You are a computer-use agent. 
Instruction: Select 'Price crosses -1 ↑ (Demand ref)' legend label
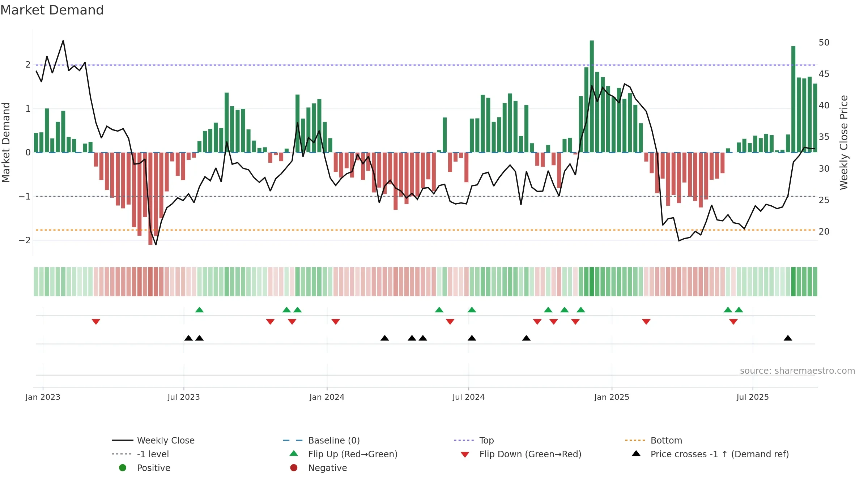pyautogui.click(x=720, y=454)
